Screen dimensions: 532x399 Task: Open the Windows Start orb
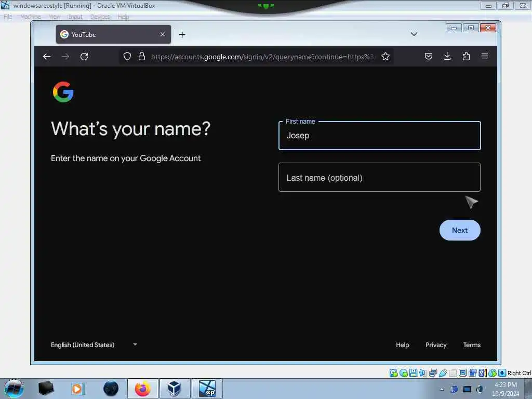coord(14,389)
